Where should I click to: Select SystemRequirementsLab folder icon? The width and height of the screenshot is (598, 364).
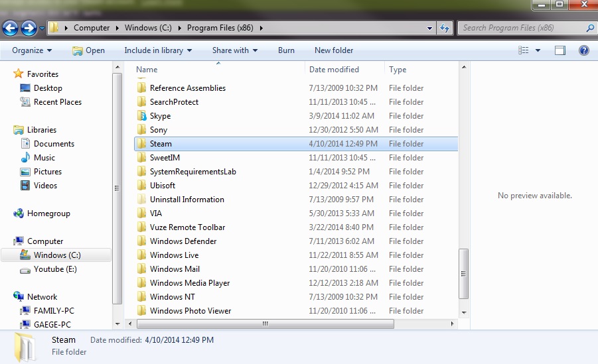[x=141, y=171]
